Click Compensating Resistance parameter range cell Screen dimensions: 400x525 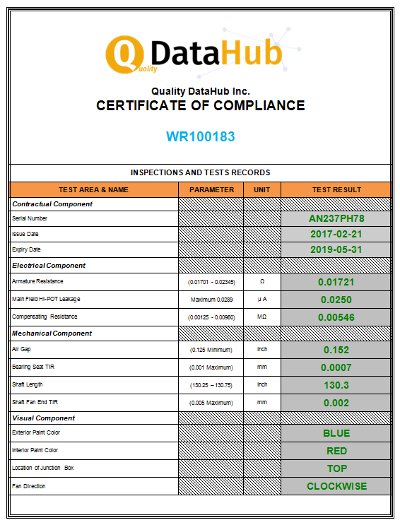point(212,317)
